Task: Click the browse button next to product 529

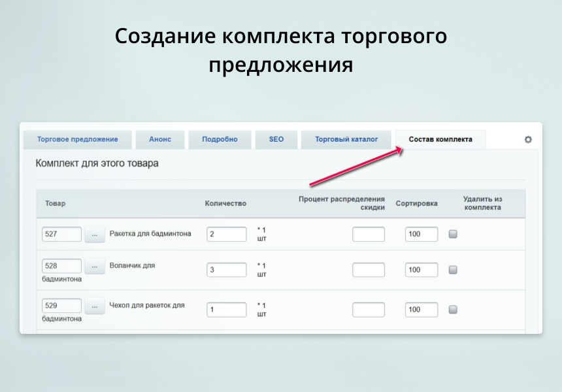Action: 95,306
